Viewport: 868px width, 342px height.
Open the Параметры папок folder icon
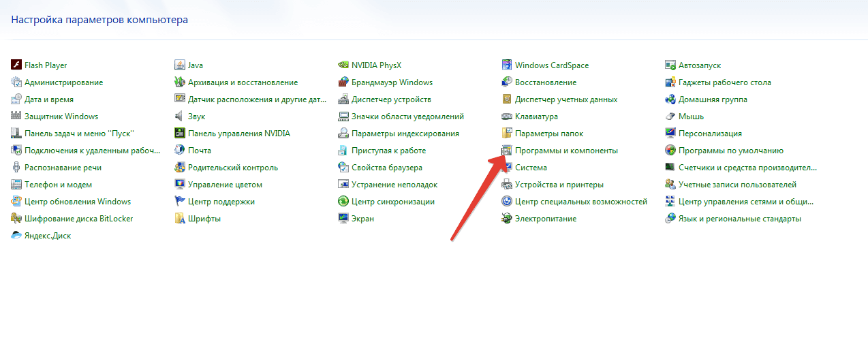507,134
